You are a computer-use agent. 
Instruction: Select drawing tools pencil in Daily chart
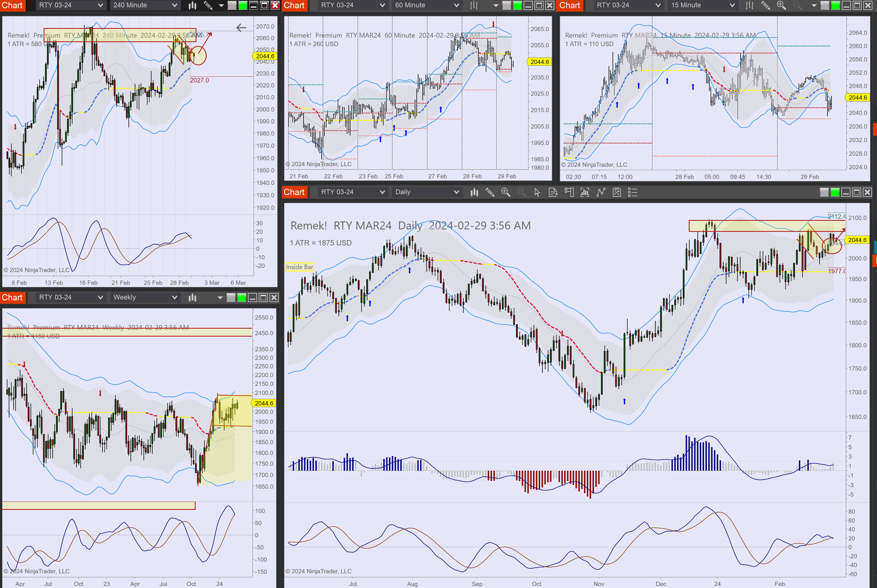click(490, 192)
